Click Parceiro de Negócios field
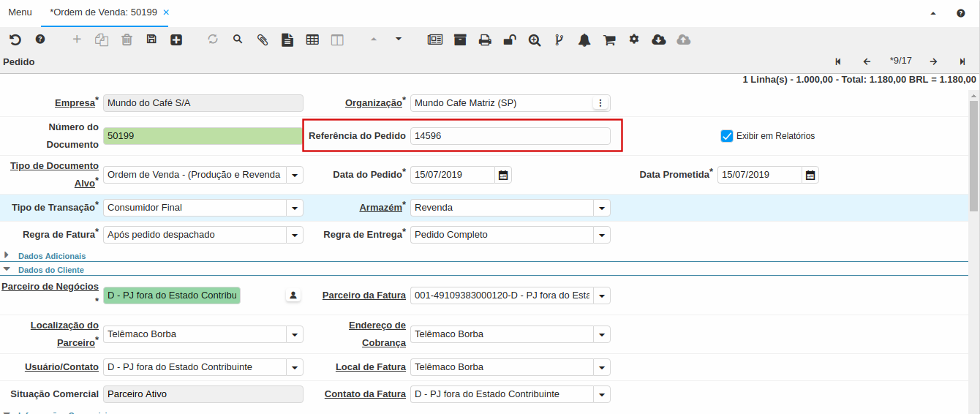Screen dimensions: 980x414 pos(172,296)
